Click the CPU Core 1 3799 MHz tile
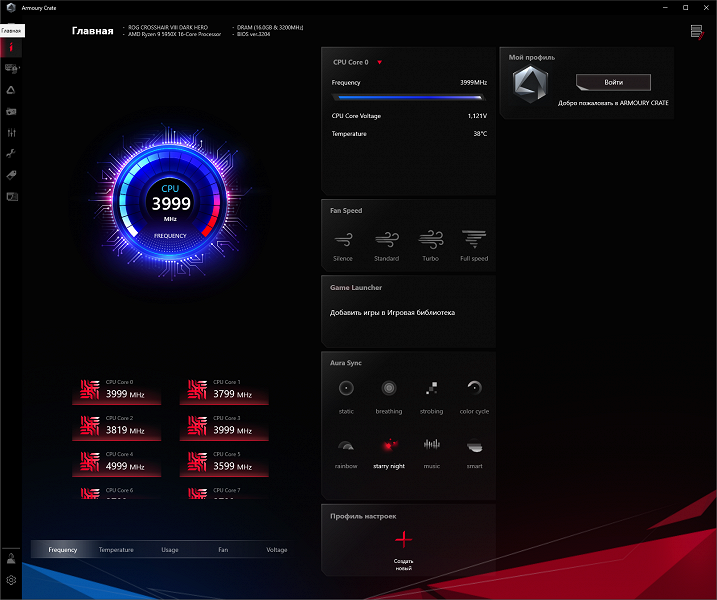Viewport: 717px width, 600px height. click(x=224, y=391)
